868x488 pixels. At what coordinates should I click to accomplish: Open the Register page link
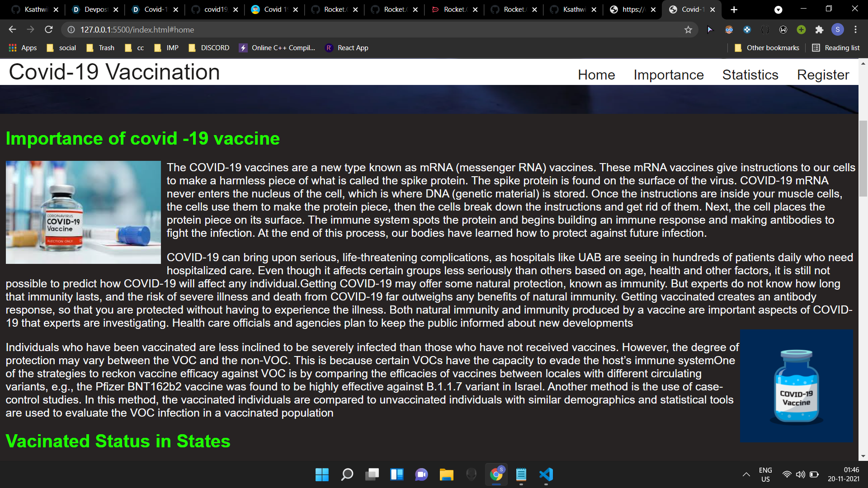pos(823,75)
